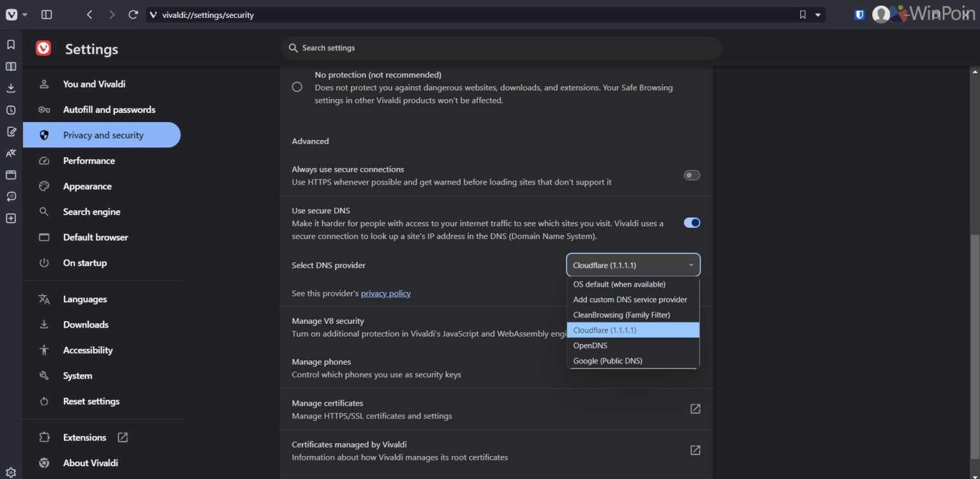Image resolution: width=980 pixels, height=479 pixels.
Task: Open Languages settings
Action: click(102, 300)
